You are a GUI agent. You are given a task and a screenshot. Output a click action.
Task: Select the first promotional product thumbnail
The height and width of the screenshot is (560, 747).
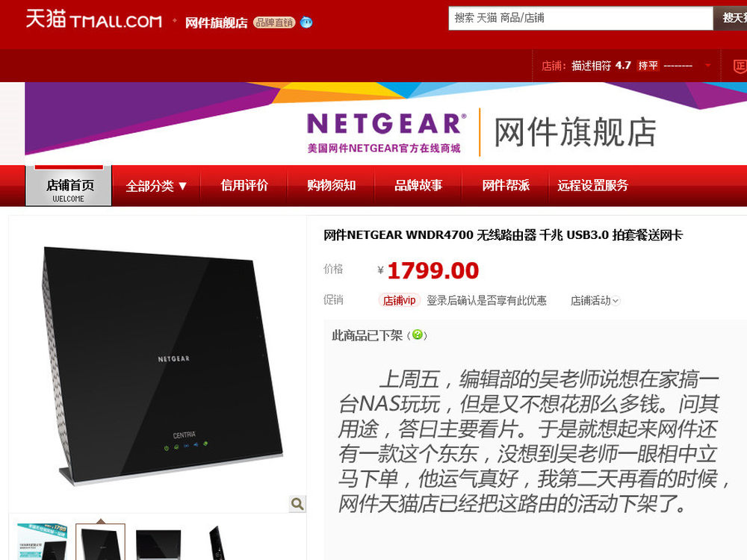pos(42,541)
